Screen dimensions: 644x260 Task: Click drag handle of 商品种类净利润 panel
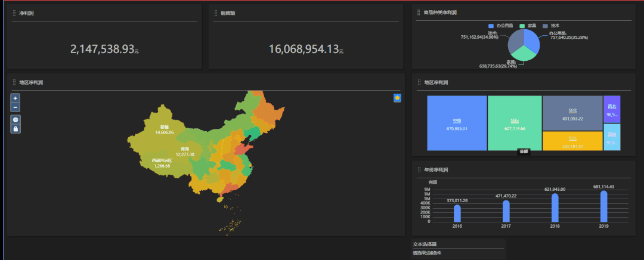(x=419, y=13)
